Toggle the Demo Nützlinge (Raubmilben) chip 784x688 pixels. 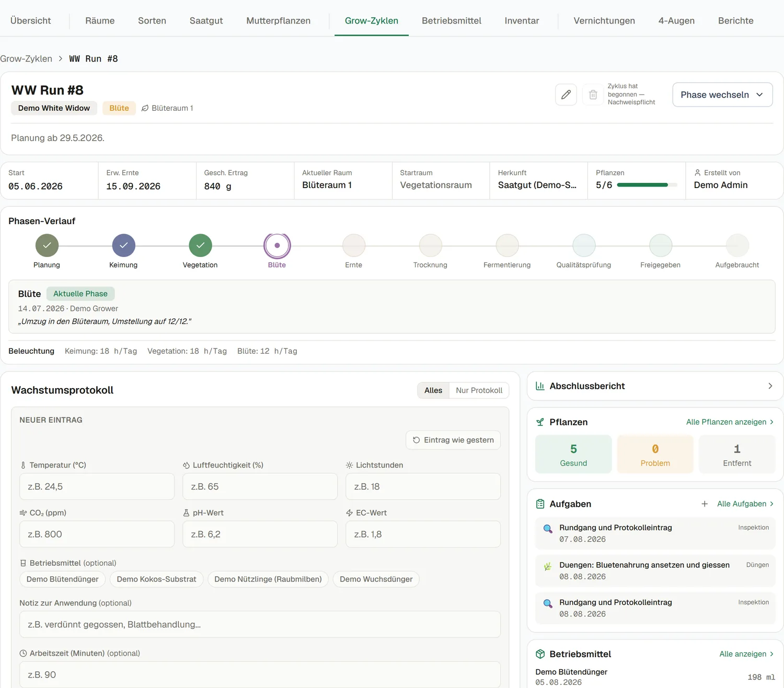point(268,579)
